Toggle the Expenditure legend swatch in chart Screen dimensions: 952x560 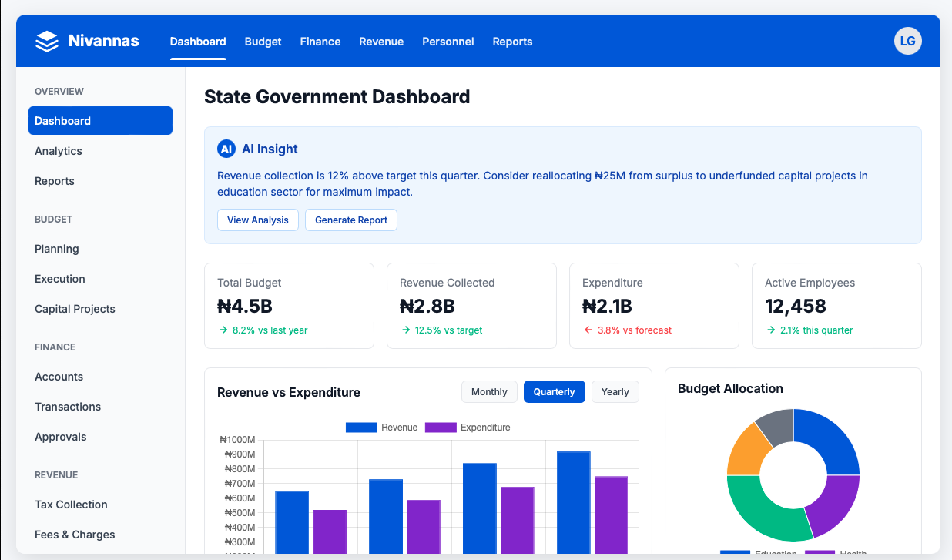coord(441,428)
